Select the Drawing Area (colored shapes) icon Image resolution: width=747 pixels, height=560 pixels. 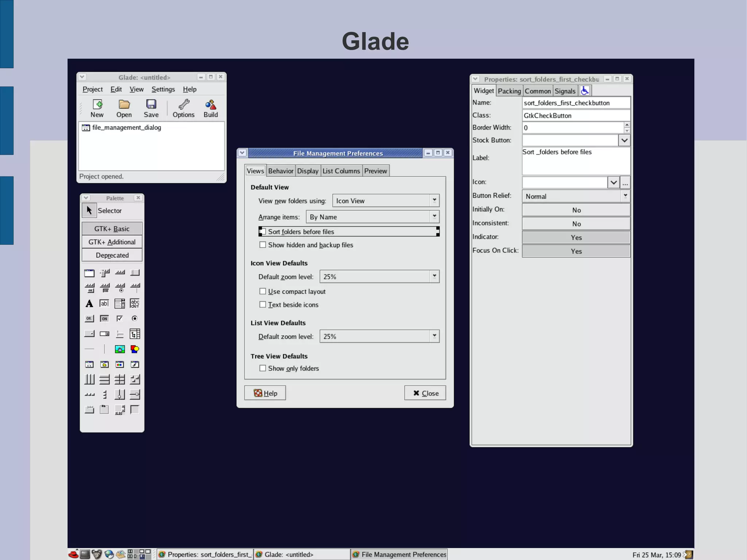pyautogui.click(x=135, y=349)
